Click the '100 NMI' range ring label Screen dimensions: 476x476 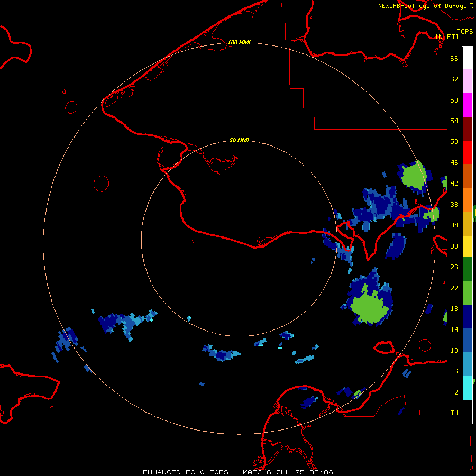pos(239,42)
